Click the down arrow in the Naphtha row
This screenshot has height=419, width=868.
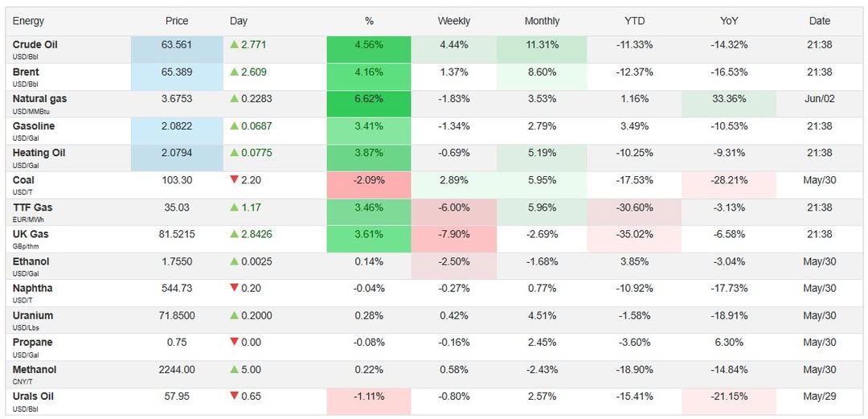point(235,288)
